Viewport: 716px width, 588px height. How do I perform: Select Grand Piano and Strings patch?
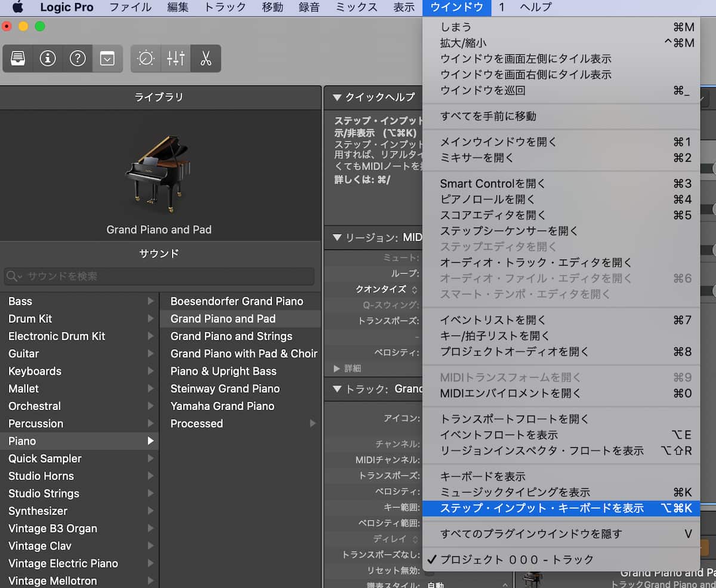click(x=240, y=336)
